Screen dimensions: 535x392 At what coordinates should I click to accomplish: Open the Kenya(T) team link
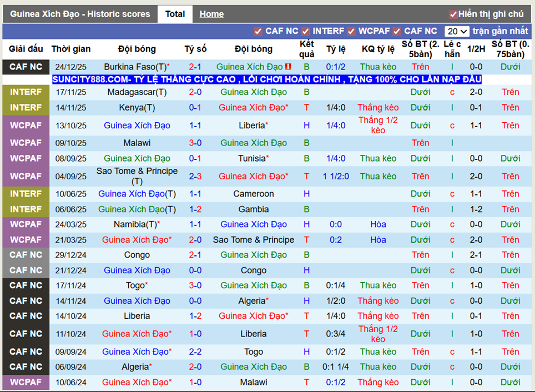(x=137, y=108)
